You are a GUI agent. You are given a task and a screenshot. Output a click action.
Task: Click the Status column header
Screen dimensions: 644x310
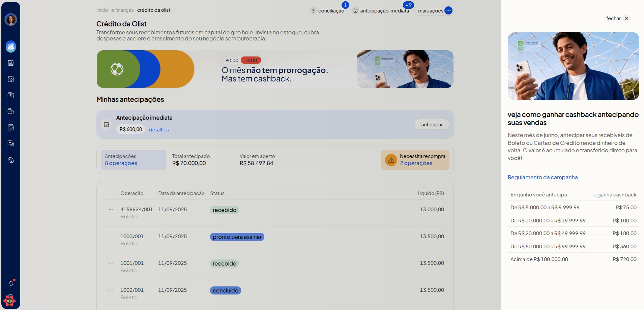217,193
